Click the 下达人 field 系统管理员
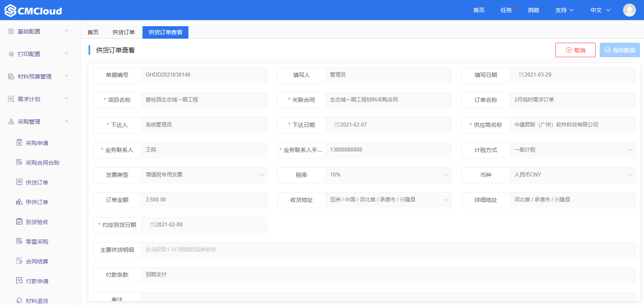 pos(204,125)
